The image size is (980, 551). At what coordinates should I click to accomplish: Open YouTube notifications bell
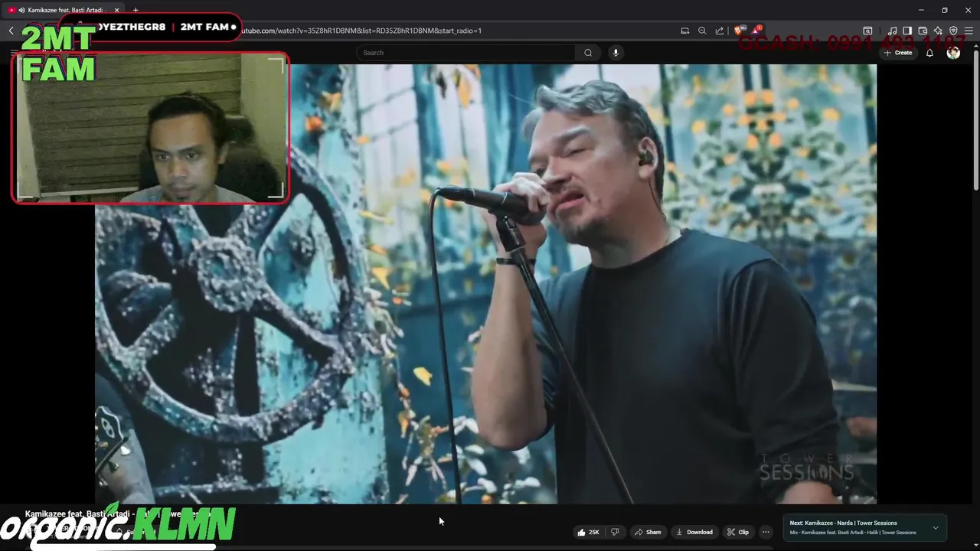(929, 53)
